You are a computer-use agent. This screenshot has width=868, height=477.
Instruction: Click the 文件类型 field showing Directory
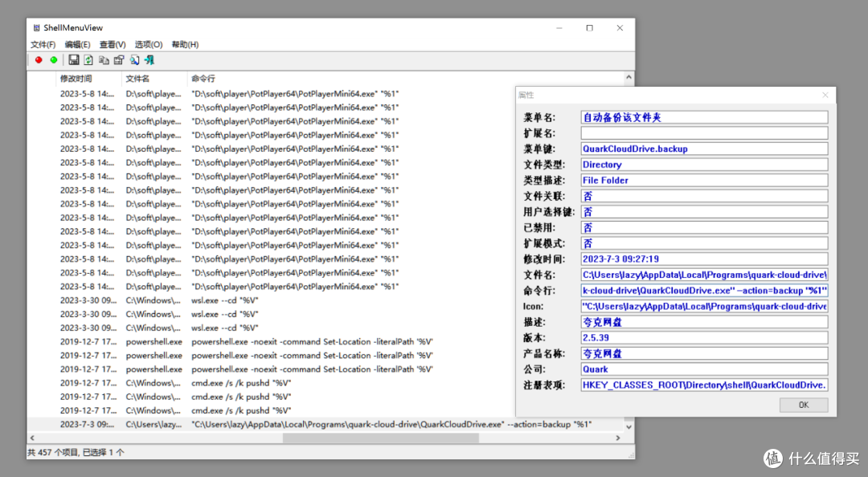click(704, 165)
